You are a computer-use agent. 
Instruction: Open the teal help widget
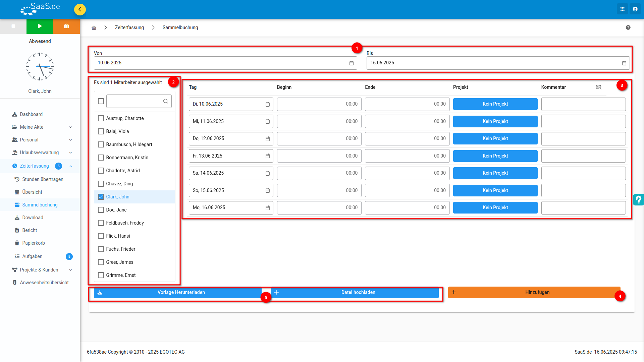pyautogui.click(x=638, y=200)
